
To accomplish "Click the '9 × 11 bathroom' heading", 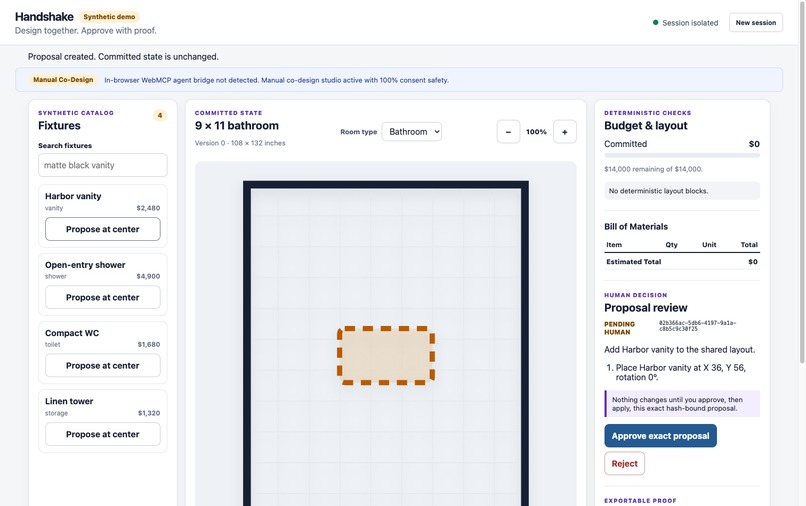I will [236, 125].
